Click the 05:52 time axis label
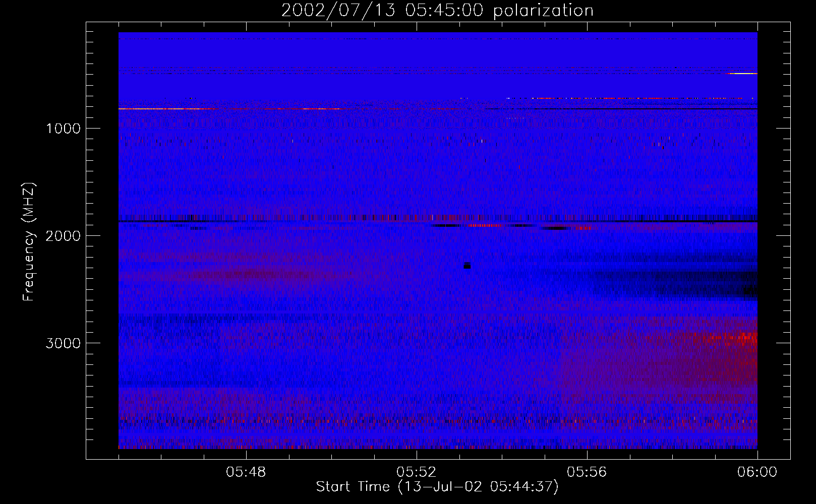 click(x=417, y=472)
